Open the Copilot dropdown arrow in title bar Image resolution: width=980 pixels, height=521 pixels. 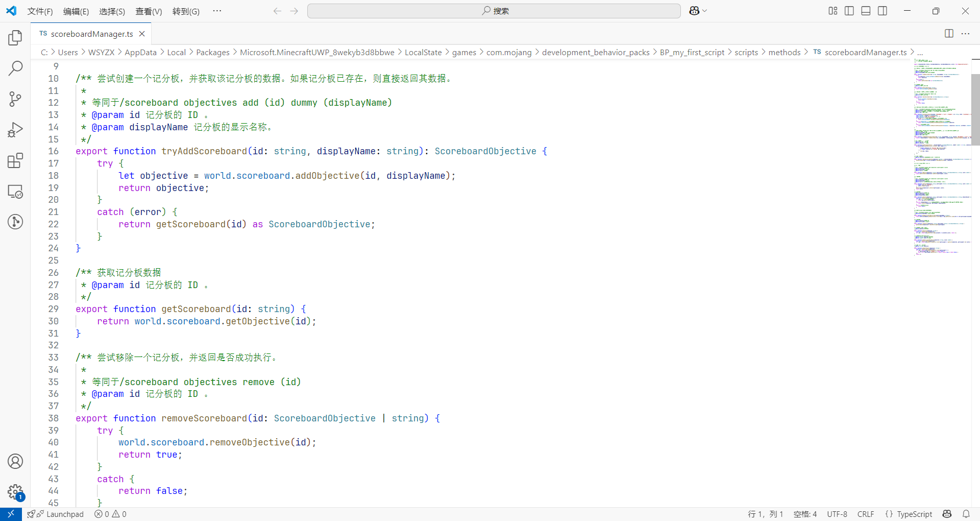tap(705, 11)
